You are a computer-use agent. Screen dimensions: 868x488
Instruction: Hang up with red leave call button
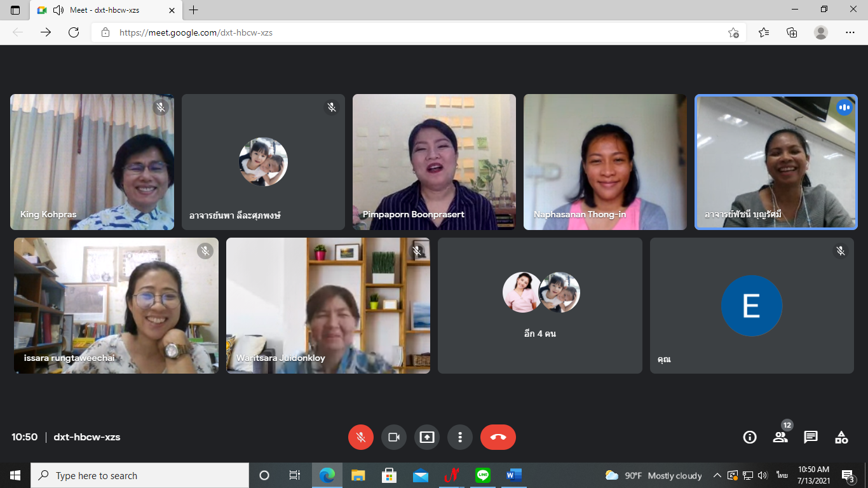(x=498, y=437)
